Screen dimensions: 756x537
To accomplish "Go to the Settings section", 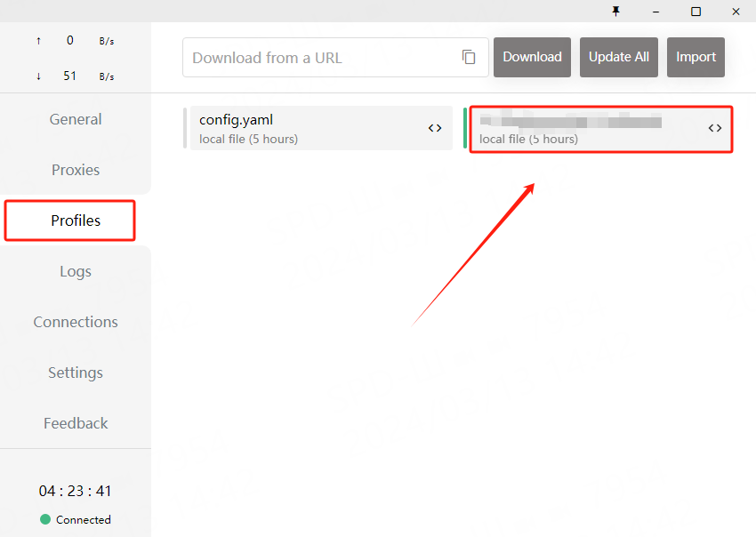I will [76, 373].
